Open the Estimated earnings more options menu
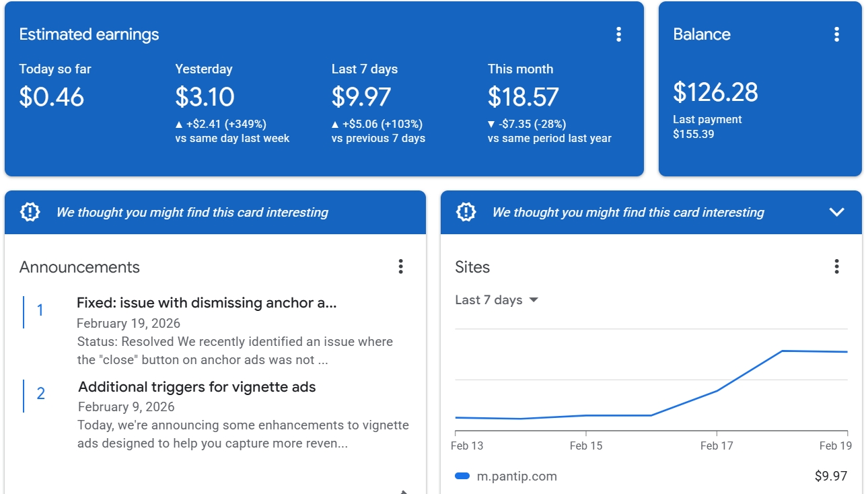This screenshot has width=868, height=494. (x=618, y=34)
